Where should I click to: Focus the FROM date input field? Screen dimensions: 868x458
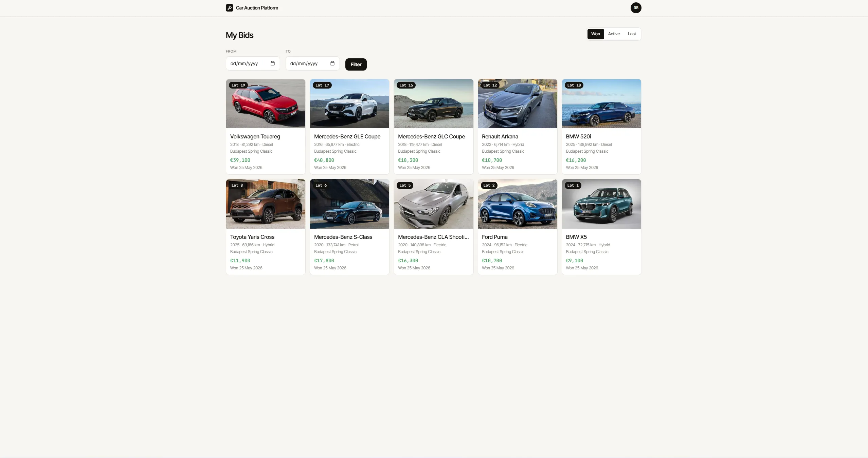[253, 63]
